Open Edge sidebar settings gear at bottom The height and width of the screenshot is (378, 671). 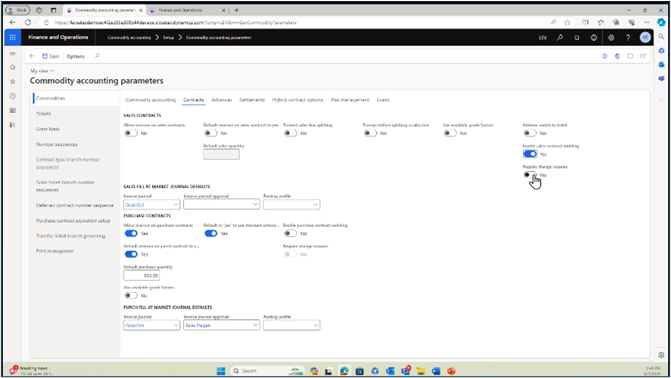coord(661,355)
